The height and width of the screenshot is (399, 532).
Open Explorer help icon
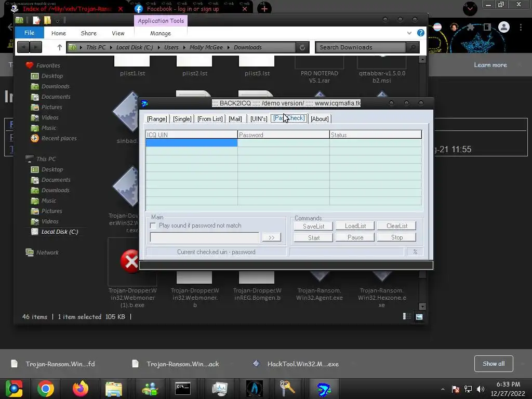tap(420, 33)
